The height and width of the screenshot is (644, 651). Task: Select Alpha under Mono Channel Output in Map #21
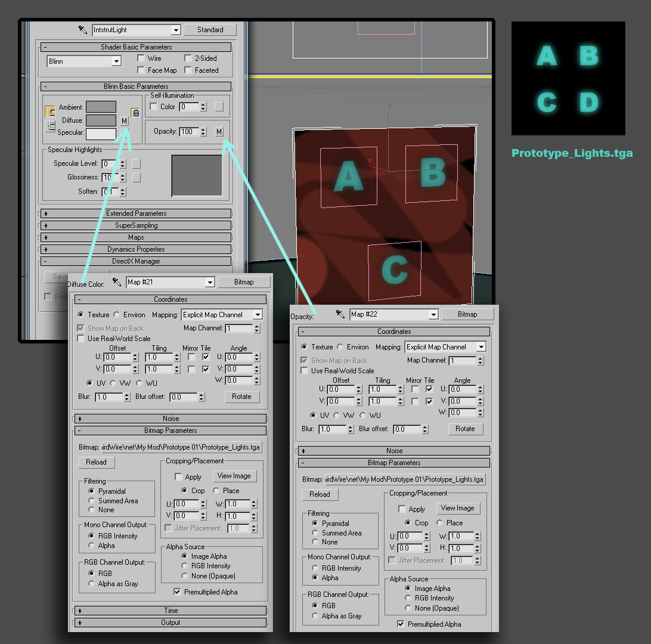tap(91, 546)
